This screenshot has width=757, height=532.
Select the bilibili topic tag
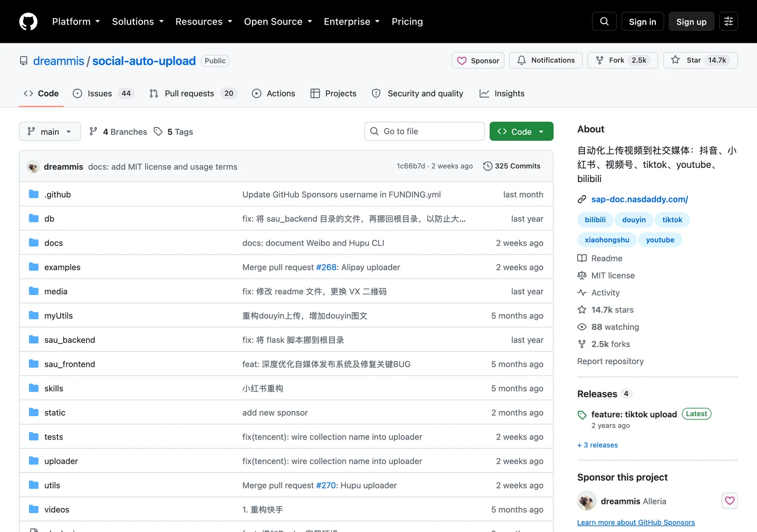click(595, 220)
